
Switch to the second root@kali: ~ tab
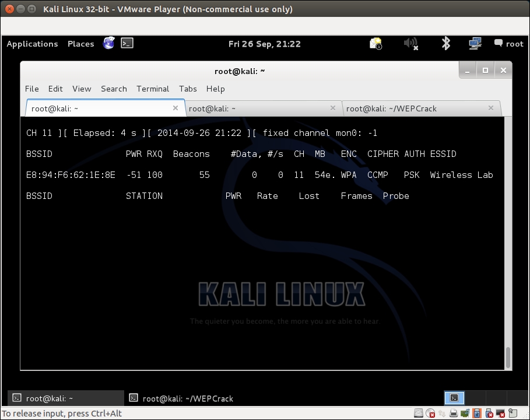(264, 108)
